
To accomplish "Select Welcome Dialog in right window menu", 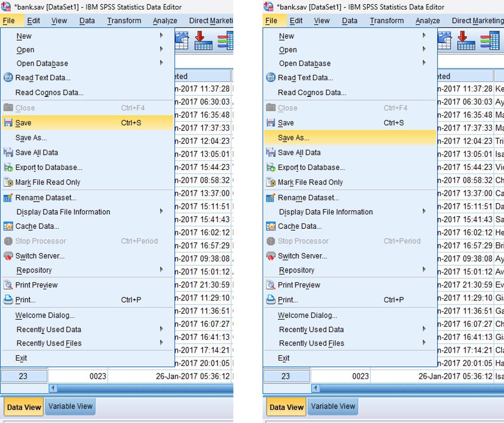I will 350,315.
